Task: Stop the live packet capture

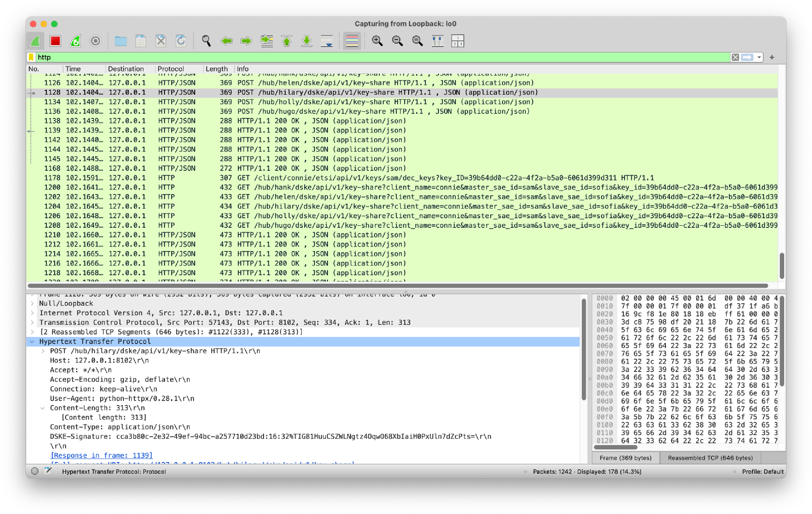Action: (55, 41)
